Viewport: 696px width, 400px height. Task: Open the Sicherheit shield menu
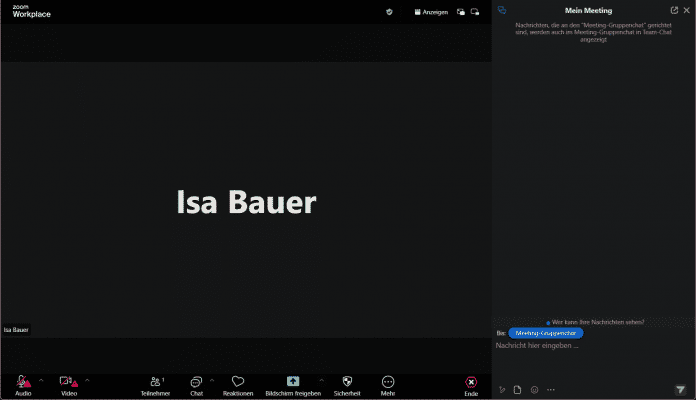[x=347, y=383]
